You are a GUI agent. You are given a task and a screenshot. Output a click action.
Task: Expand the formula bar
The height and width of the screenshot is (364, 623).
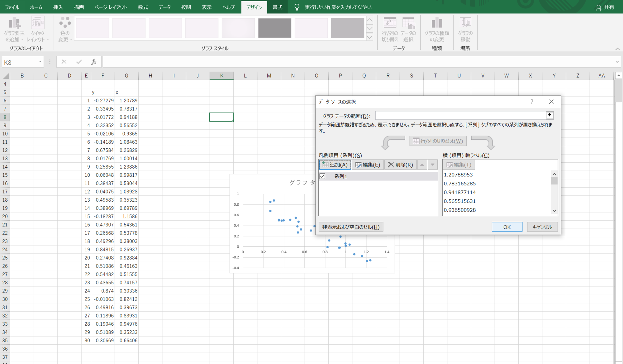coord(617,62)
